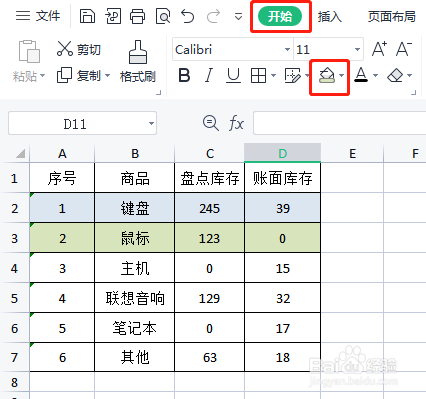
Task: Click the cell containing 63
Action: 210,357
